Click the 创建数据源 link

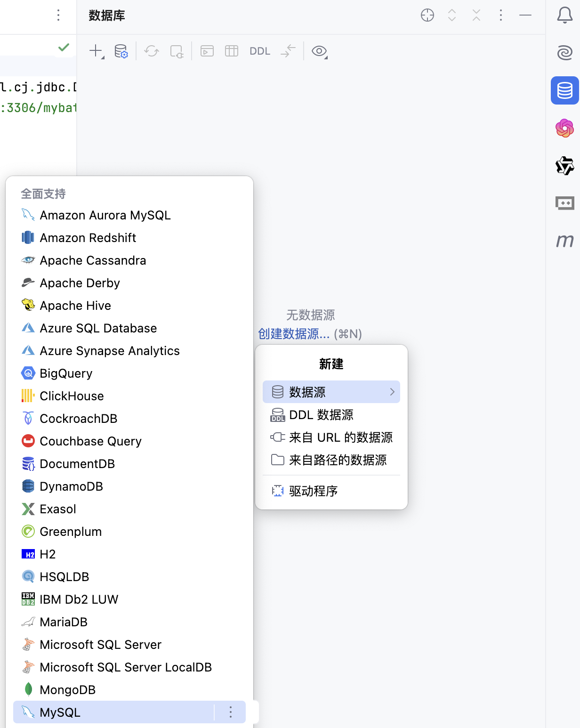tap(294, 334)
